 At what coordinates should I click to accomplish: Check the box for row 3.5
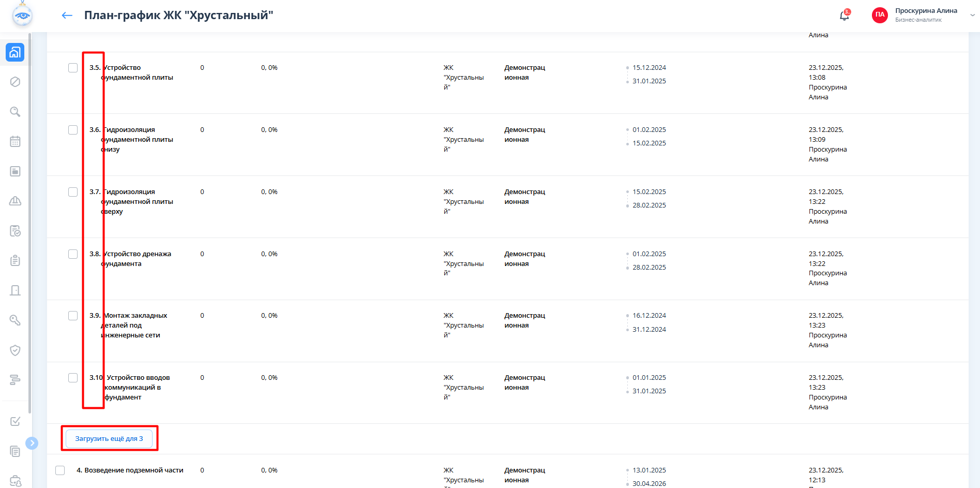(73, 68)
